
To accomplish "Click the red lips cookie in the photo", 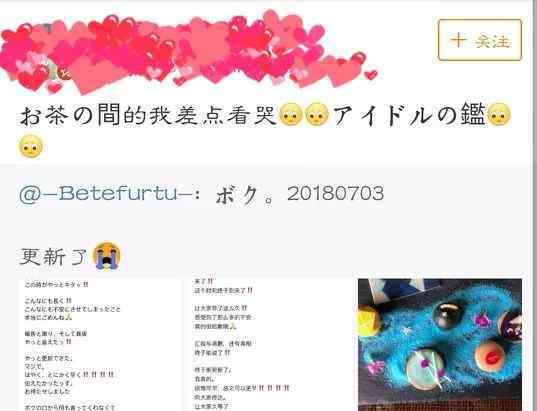I will coord(492,355).
